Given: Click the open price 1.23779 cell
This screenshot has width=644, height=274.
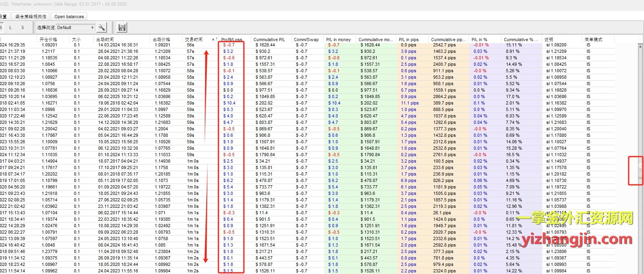Looking at the screenshot, I should point(49,251).
